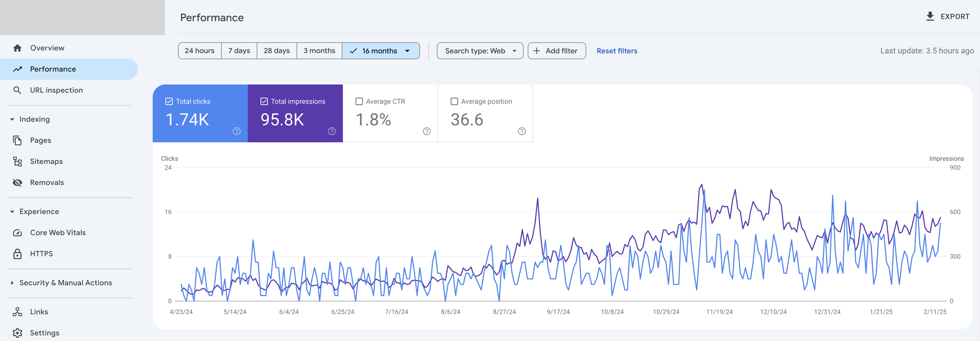The width and height of the screenshot is (980, 341).
Task: Enable the Average position checkbox
Action: coord(454,101)
